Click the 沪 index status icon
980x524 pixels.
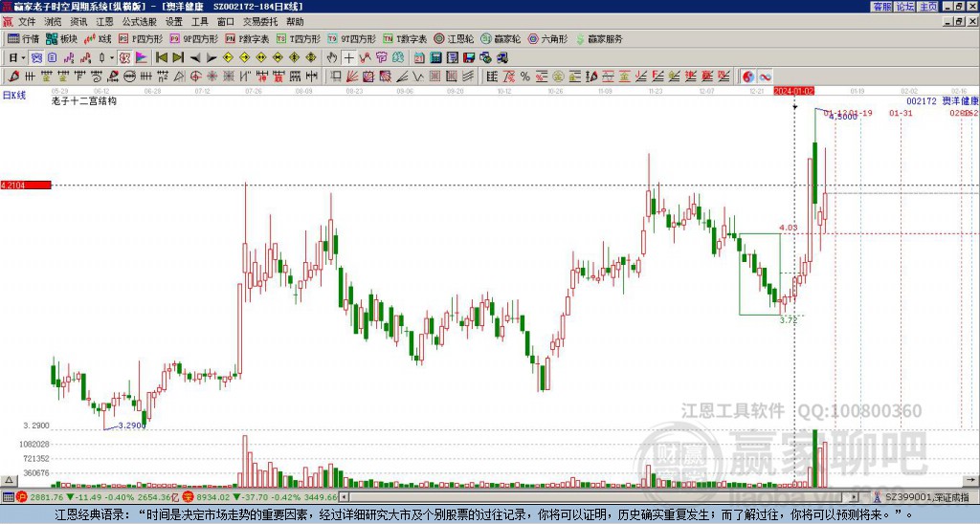(x=22, y=497)
